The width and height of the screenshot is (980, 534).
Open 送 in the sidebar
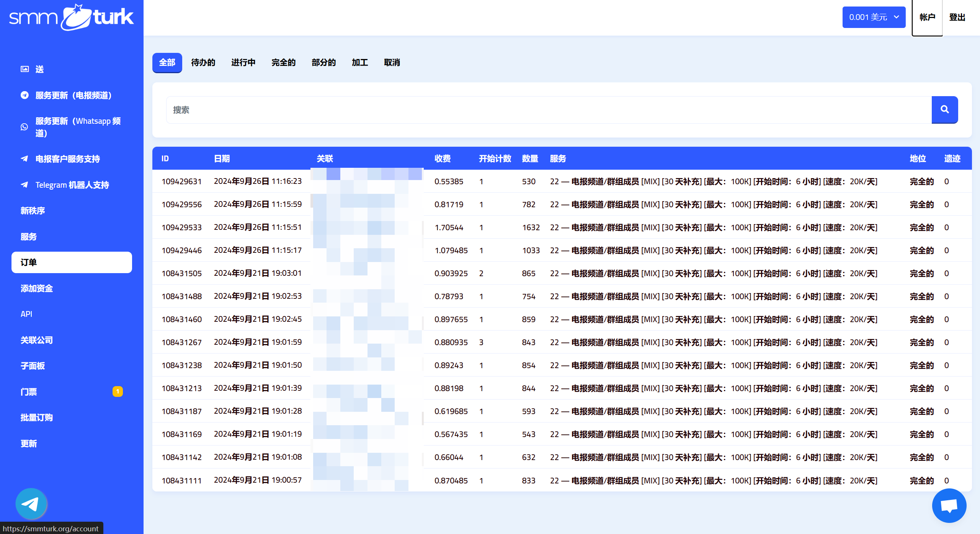[x=39, y=69]
